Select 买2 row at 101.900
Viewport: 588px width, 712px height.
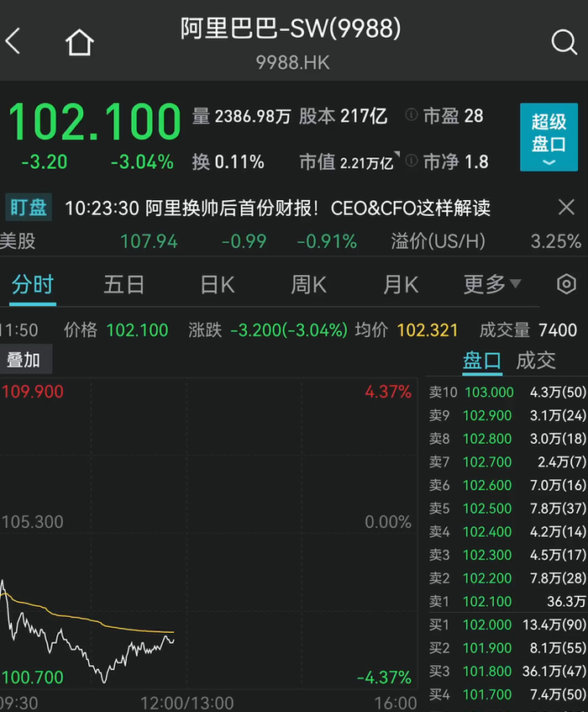click(507, 648)
